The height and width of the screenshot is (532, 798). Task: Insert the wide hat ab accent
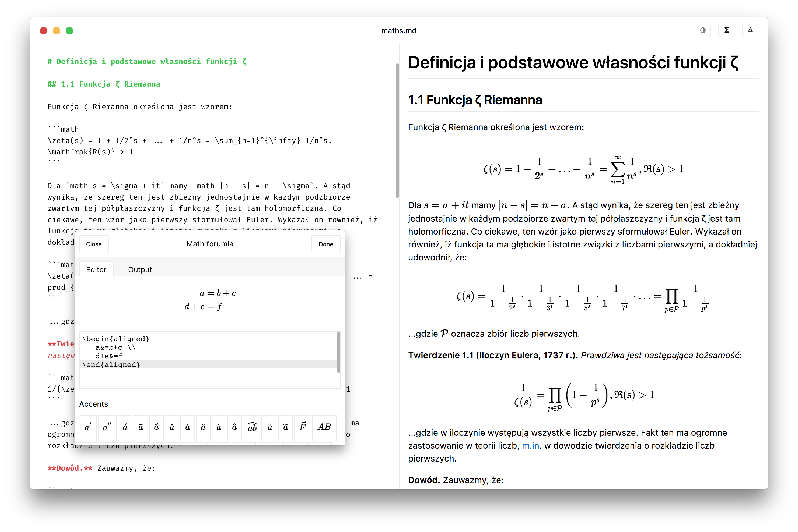point(252,427)
